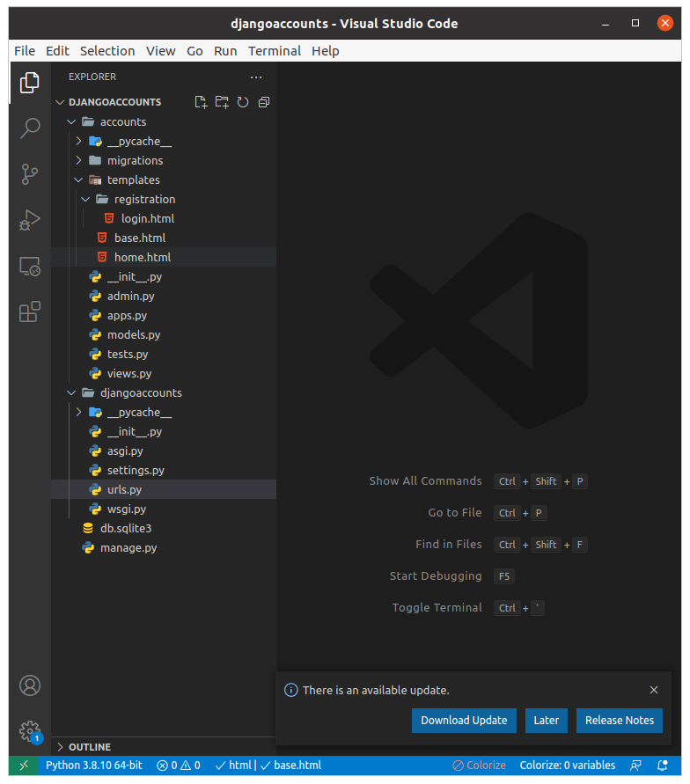This screenshot has width=690, height=784.
Task: Open the Selection menu
Action: (107, 51)
